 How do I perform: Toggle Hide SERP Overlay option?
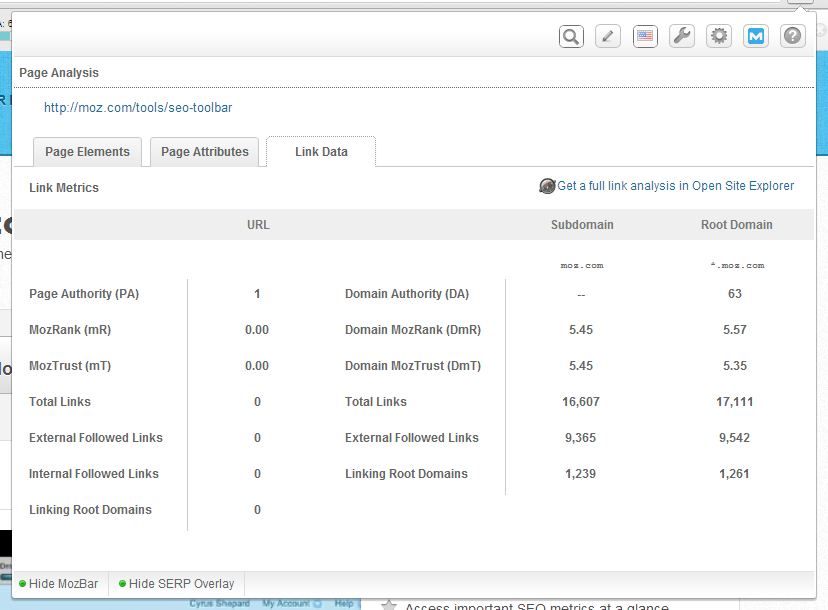pyautogui.click(x=176, y=584)
